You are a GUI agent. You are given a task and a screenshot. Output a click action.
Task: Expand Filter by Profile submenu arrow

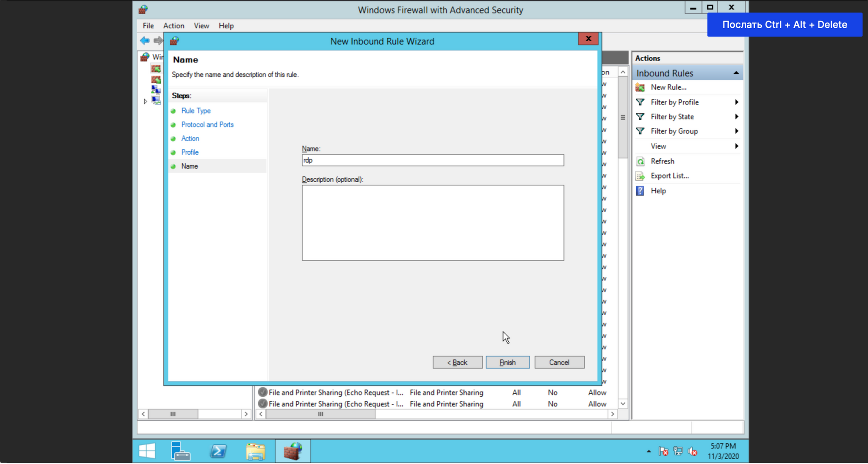pos(736,102)
